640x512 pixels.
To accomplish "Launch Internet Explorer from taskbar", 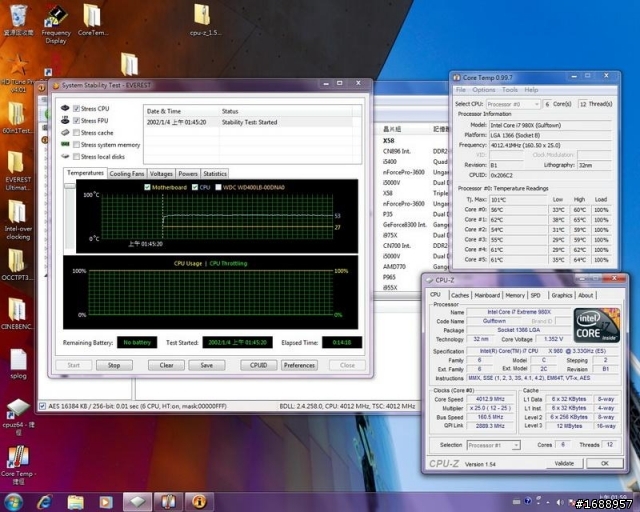I will pos(44,502).
